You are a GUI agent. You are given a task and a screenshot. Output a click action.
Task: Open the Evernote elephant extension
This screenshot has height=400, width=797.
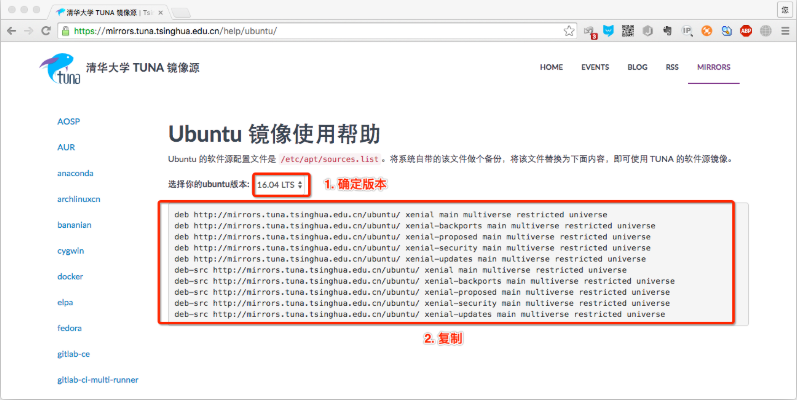pyautogui.click(x=667, y=31)
